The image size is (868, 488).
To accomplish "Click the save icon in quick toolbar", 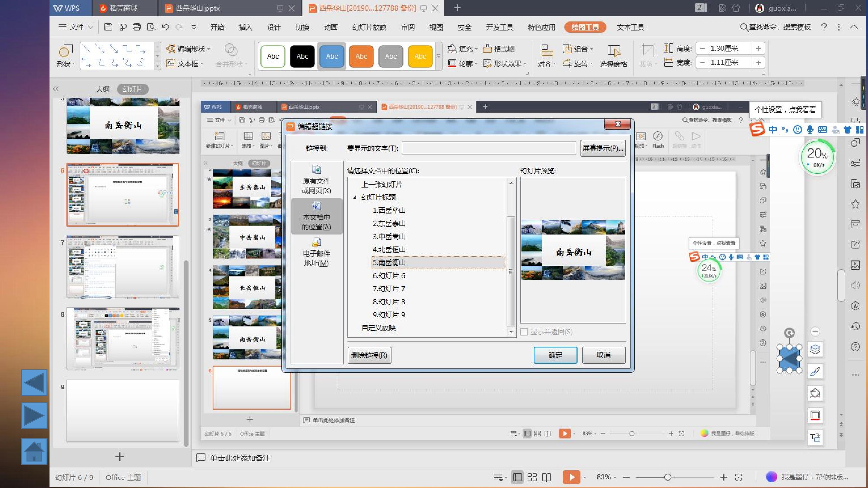I will [x=108, y=27].
